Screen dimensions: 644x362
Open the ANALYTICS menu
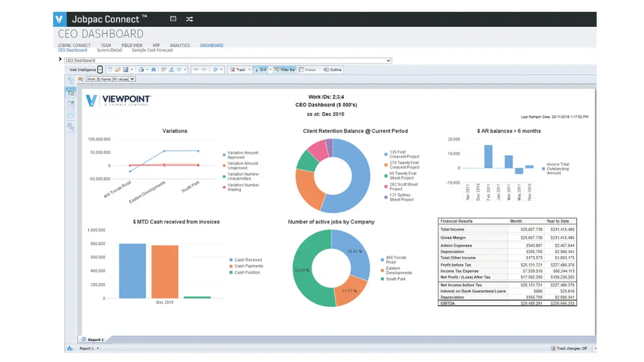(180, 46)
